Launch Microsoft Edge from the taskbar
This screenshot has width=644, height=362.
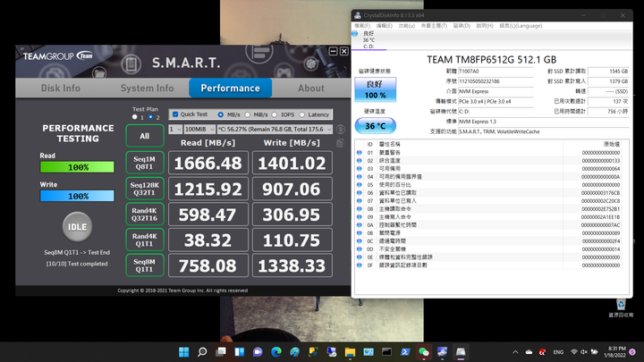pyautogui.click(x=276, y=352)
